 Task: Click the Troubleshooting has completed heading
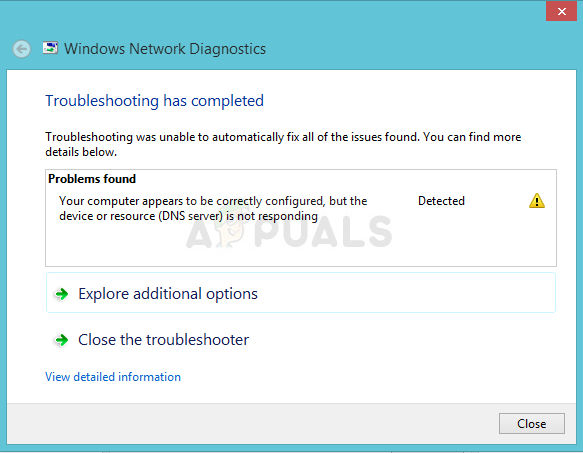coord(154,101)
